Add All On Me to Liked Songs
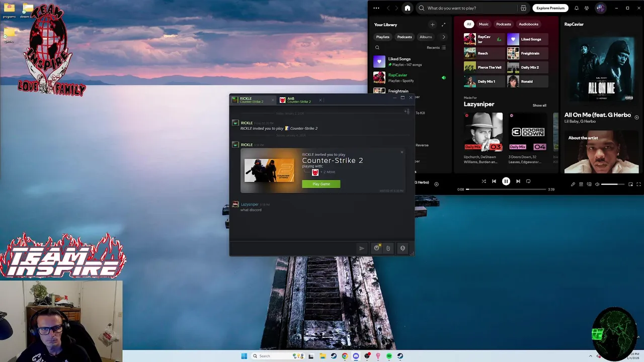 point(636,117)
